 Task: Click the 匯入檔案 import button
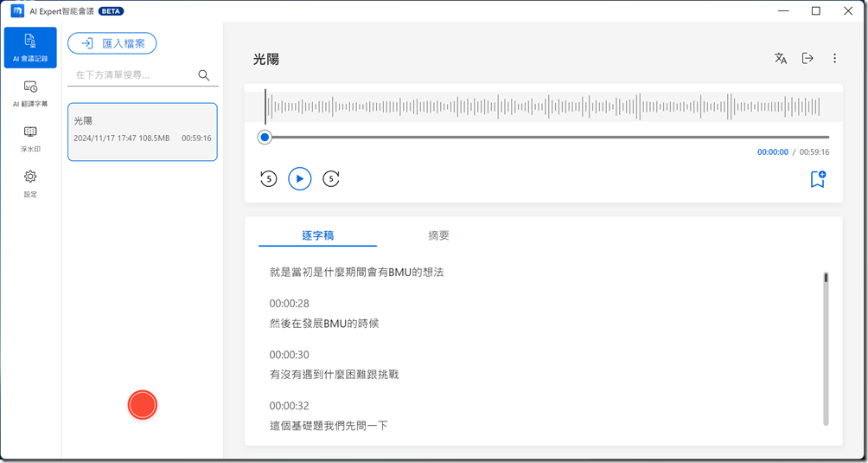[112, 43]
